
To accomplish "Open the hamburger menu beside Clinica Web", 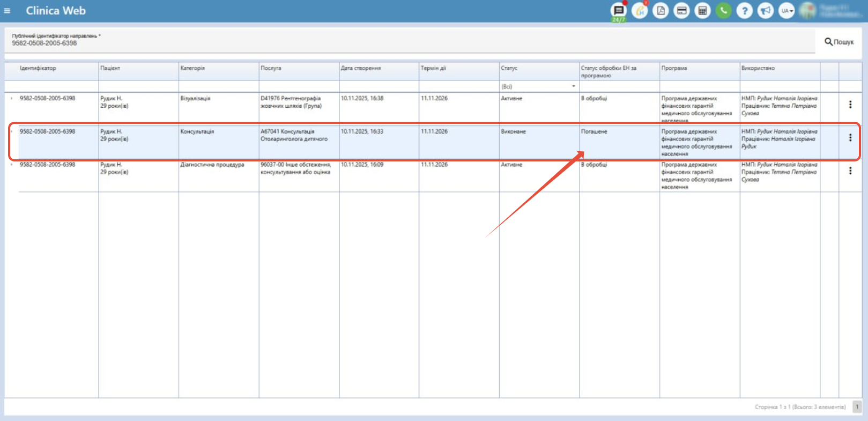I will pos(7,11).
